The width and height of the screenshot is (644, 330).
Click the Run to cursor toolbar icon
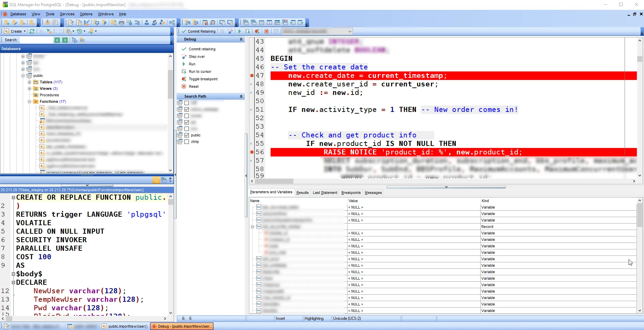click(x=247, y=31)
